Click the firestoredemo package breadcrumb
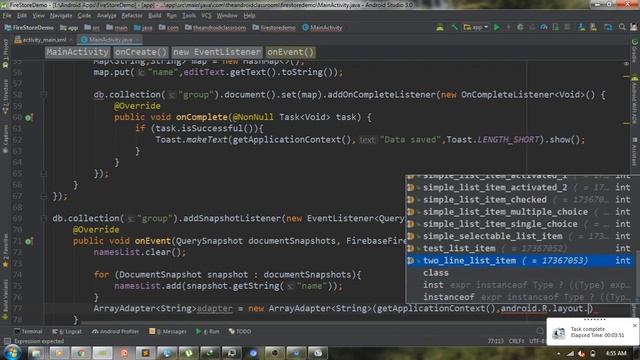640x360 pixels. (274, 28)
